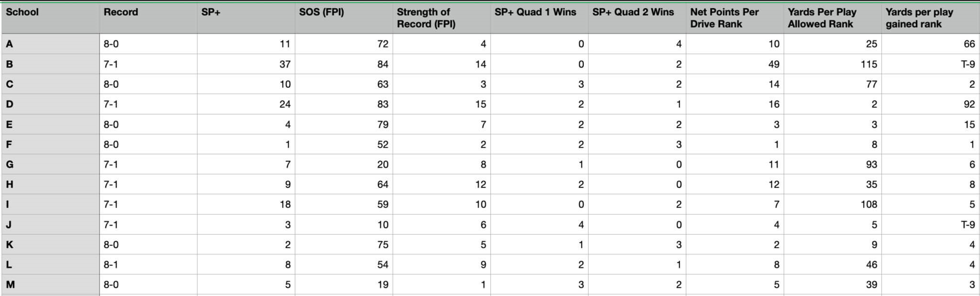This screenshot has width=980, height=296.
Task: Select the School F row label cell
Action: click(x=50, y=144)
